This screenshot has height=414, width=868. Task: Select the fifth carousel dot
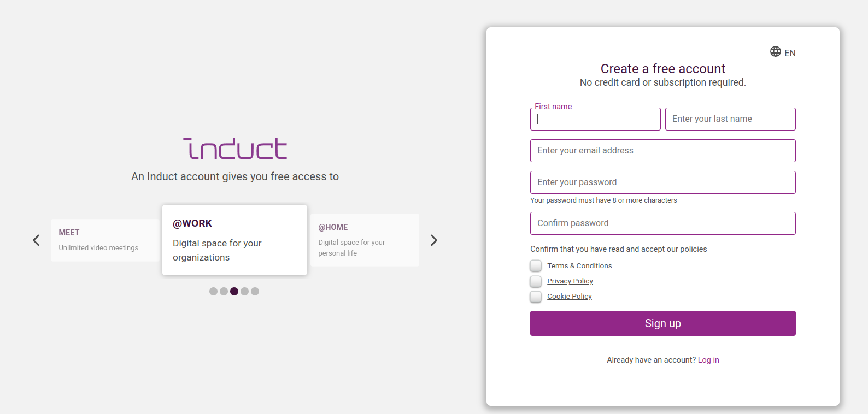click(x=255, y=292)
